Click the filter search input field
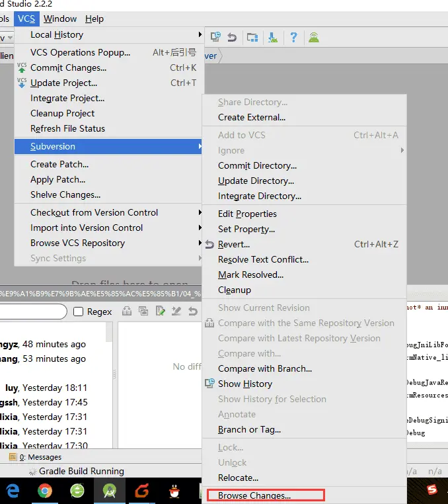The height and width of the screenshot is (504, 448). (x=34, y=311)
